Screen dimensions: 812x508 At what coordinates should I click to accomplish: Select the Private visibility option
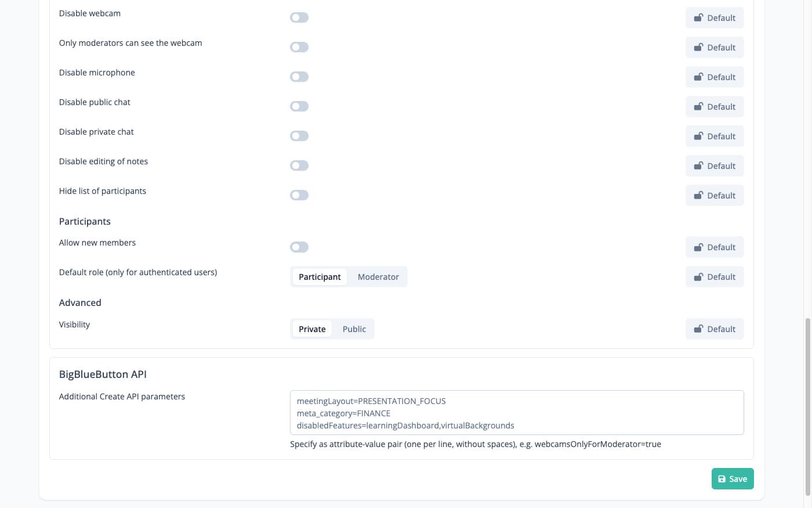tap(312, 329)
